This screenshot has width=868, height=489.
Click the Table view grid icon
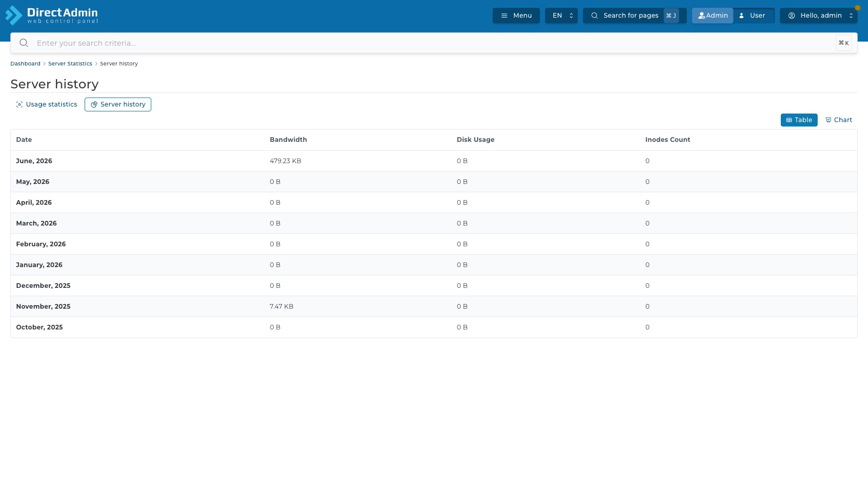coord(789,120)
